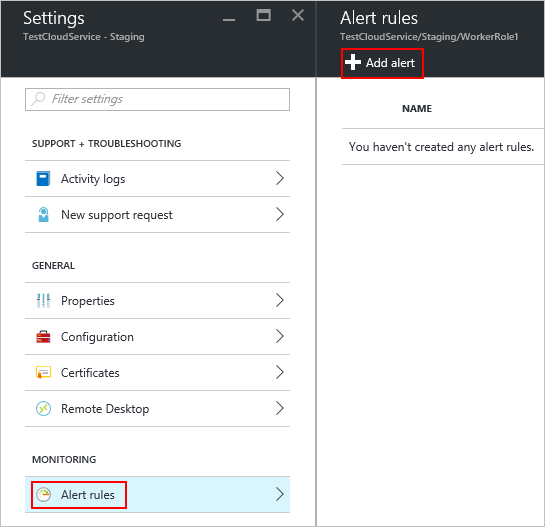Minimize the Settings blade
The image size is (545, 527).
tap(229, 20)
